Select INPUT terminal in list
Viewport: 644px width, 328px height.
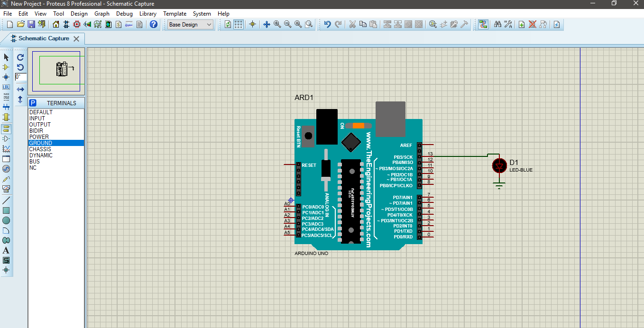pos(56,118)
